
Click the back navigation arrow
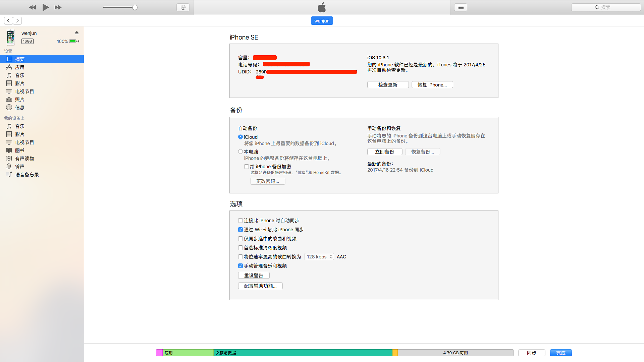8,21
